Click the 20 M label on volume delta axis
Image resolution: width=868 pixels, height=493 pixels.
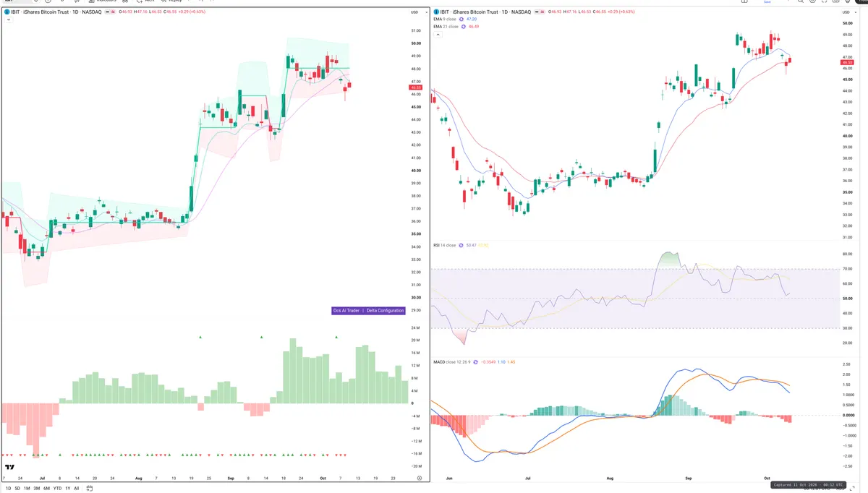(x=415, y=340)
